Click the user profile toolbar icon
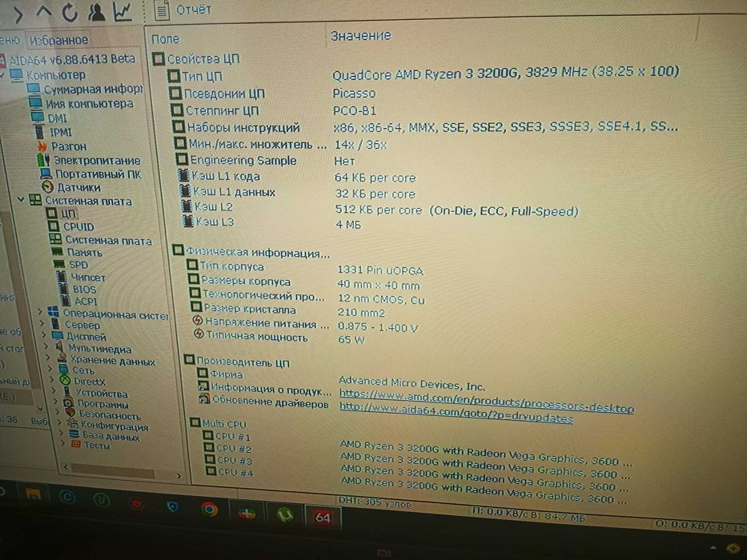Screen dimensions: 747x560 click(96, 12)
